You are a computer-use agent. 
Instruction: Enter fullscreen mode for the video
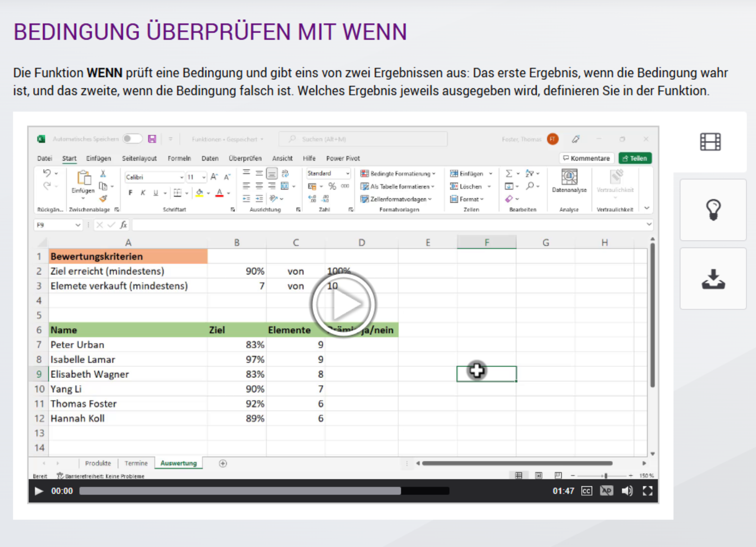[x=647, y=491]
